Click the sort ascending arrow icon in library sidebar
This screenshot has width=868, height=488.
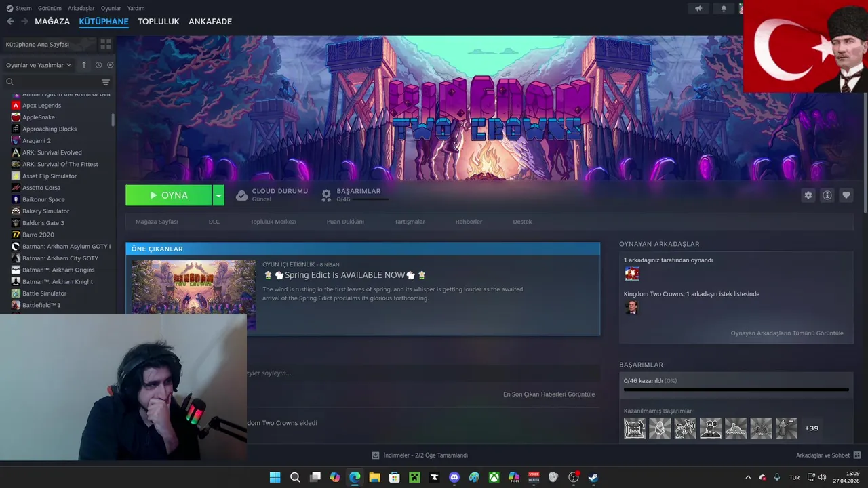(x=84, y=65)
